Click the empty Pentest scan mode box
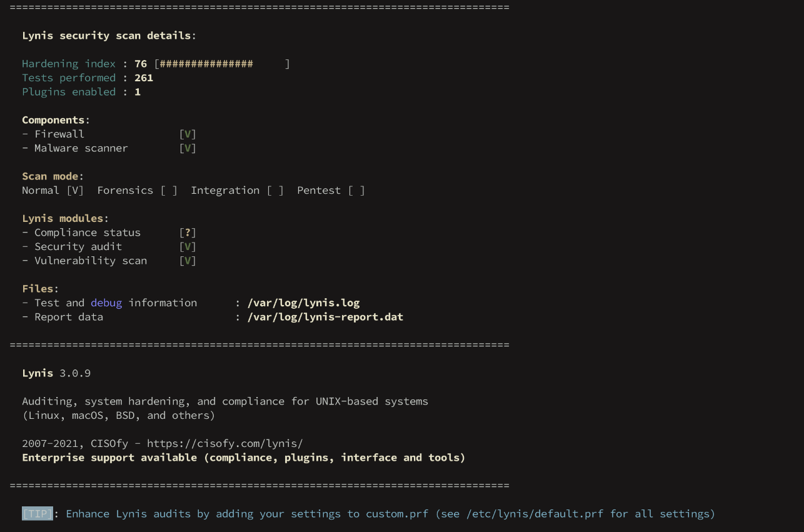The image size is (804, 532). [356, 190]
